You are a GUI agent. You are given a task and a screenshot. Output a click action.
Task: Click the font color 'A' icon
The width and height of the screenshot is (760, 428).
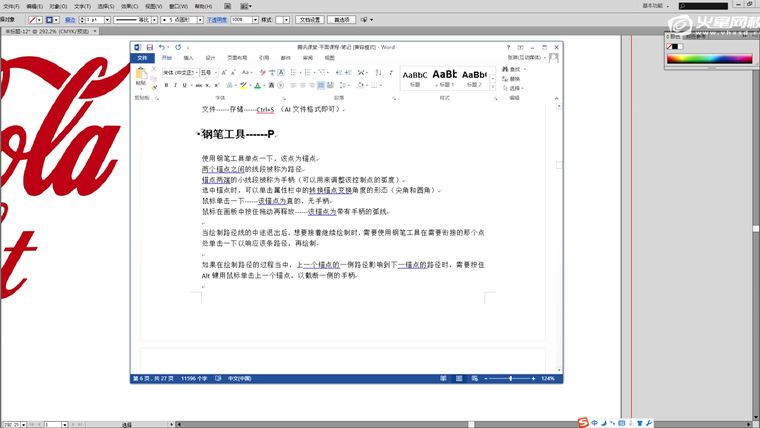(257, 85)
